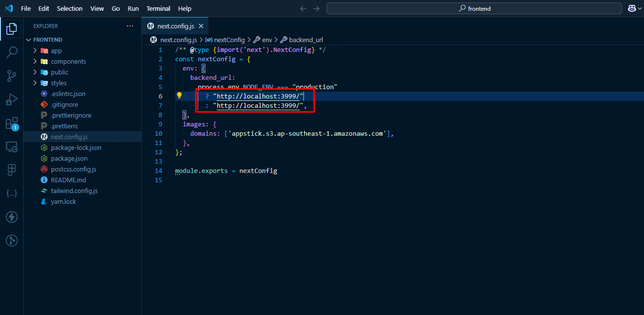Open the Source Control view

point(12,75)
